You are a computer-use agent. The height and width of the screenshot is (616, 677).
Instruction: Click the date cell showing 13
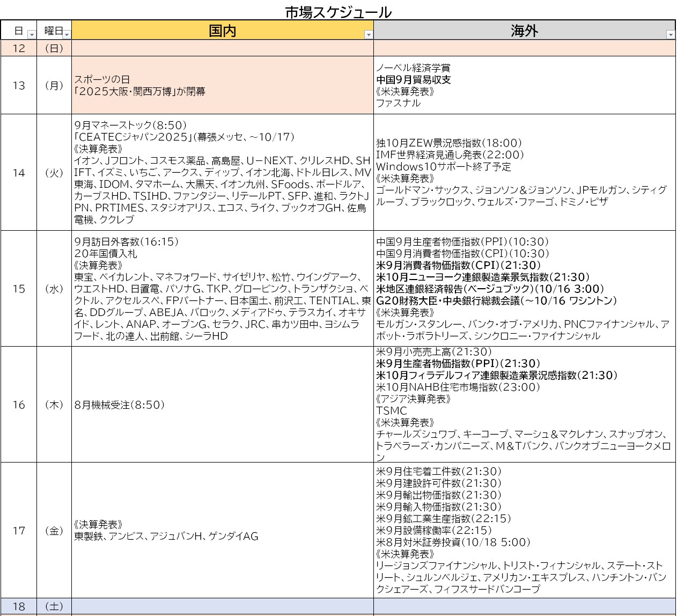pyautogui.click(x=19, y=85)
